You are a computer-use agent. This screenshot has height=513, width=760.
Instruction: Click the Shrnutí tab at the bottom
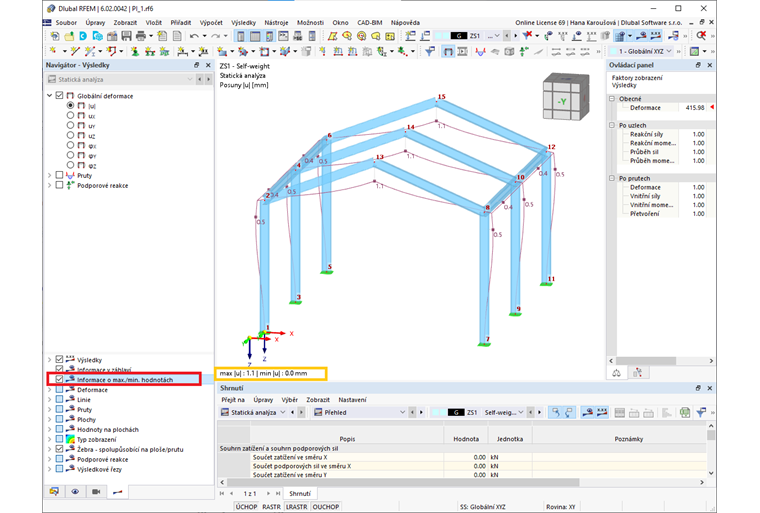click(x=300, y=494)
